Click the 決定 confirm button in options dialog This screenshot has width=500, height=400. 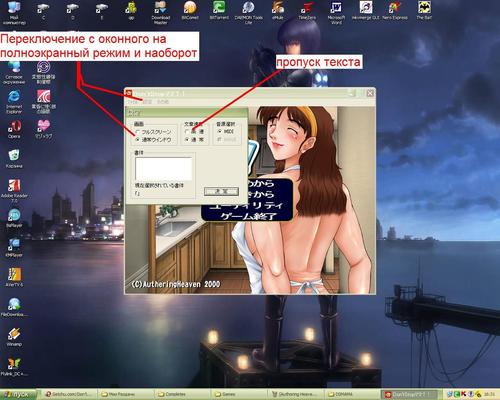tap(221, 191)
